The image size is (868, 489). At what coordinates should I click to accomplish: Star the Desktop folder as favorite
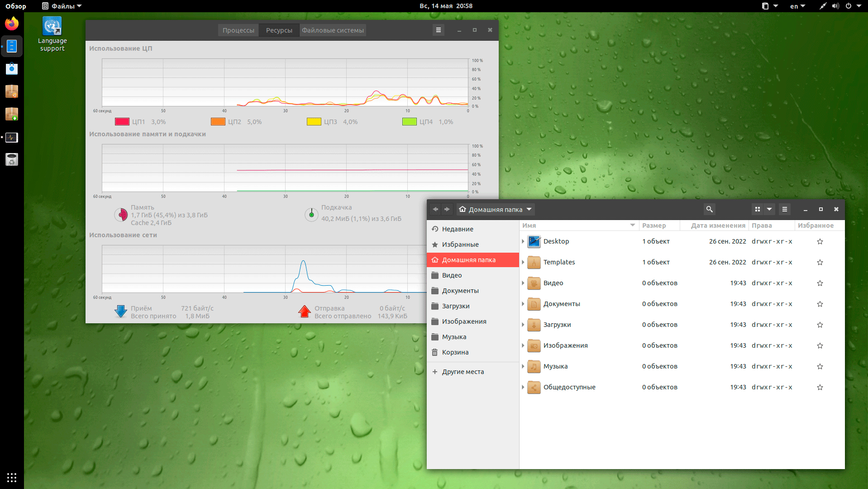pos(820,242)
